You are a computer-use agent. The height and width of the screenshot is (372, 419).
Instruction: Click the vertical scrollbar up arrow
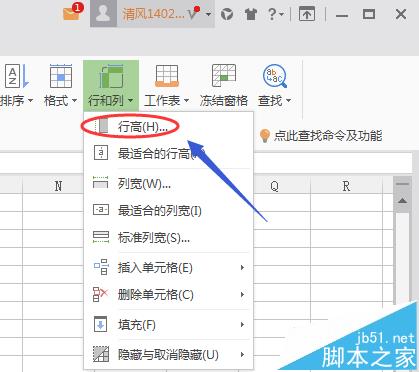(402, 201)
